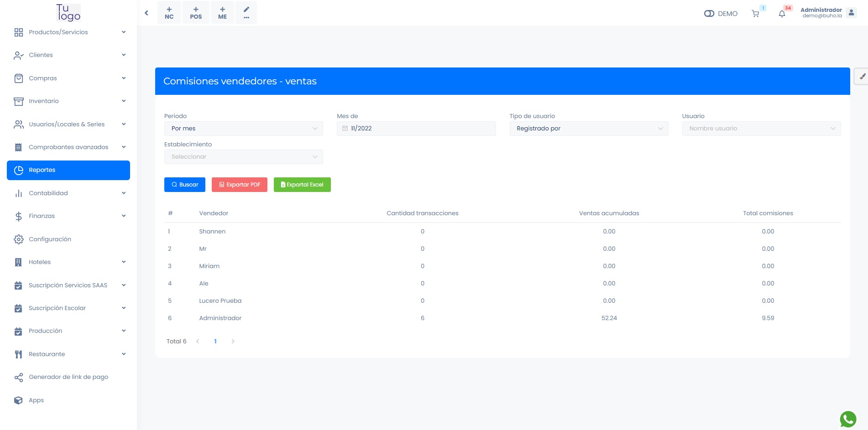Click the pencil edit shortcut icon
The height and width of the screenshot is (430, 868).
[246, 12]
